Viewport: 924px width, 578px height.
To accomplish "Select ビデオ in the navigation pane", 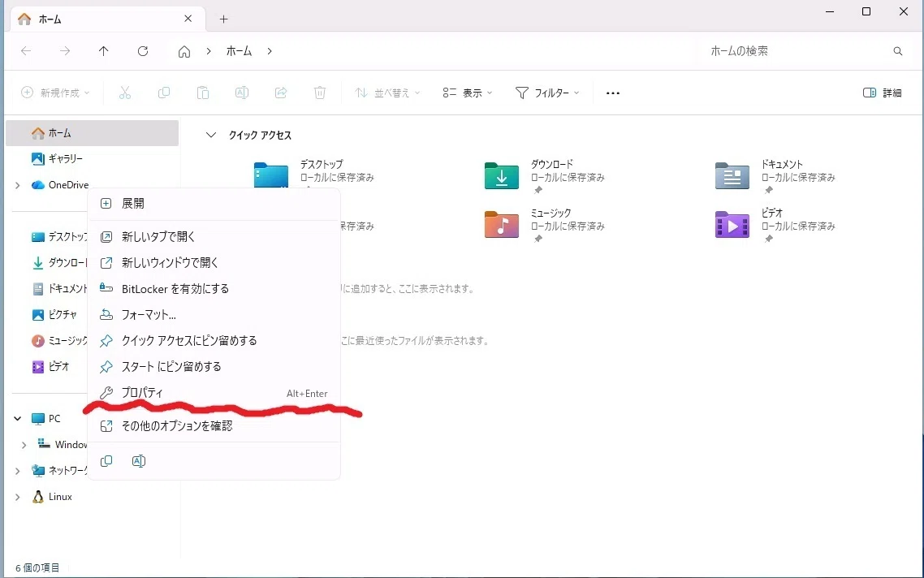I will [50, 366].
